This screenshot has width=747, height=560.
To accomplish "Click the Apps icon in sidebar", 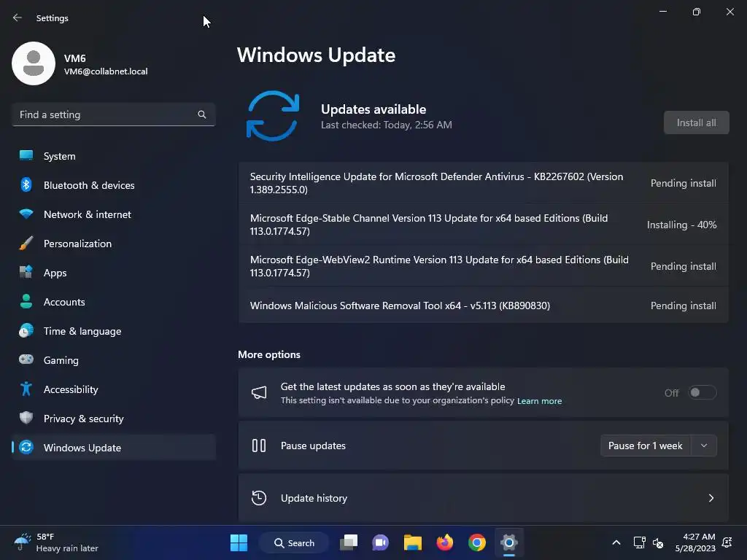I will [26, 272].
